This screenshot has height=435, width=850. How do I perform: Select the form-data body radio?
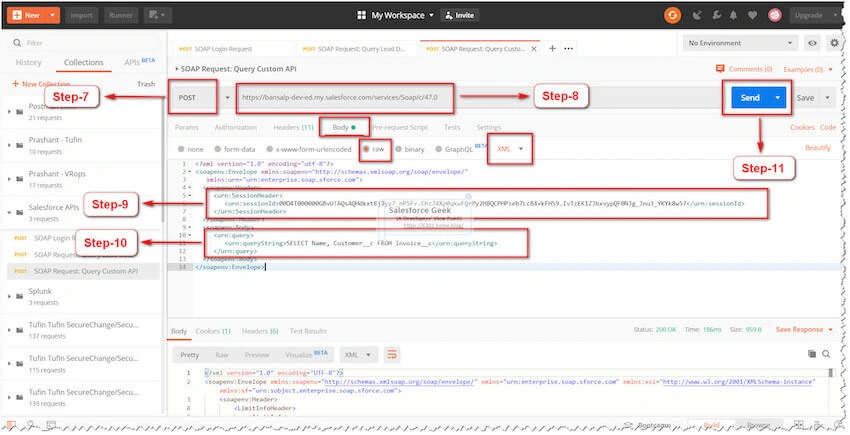click(x=217, y=149)
